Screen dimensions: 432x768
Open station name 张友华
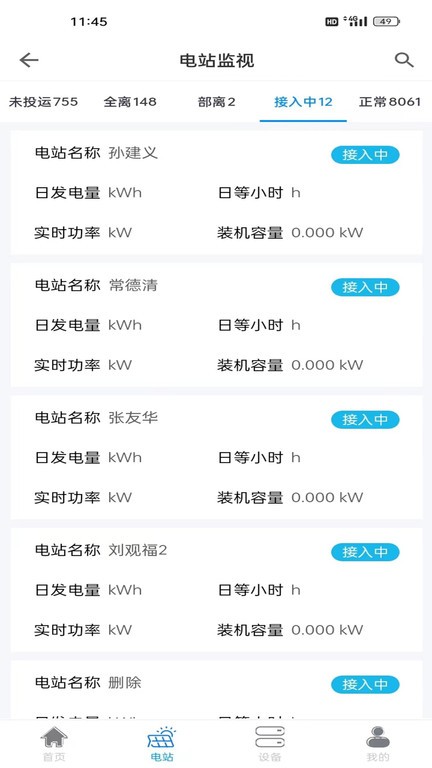[133, 418]
